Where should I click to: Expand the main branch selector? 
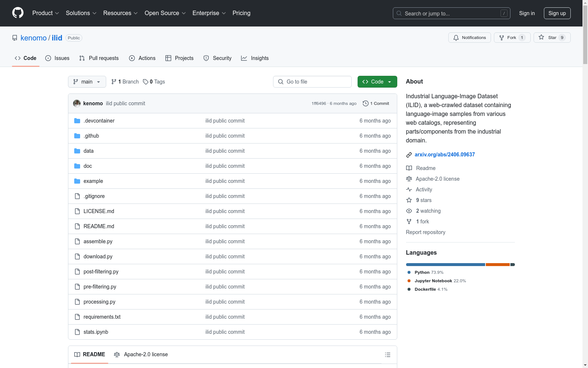pyautogui.click(x=87, y=82)
